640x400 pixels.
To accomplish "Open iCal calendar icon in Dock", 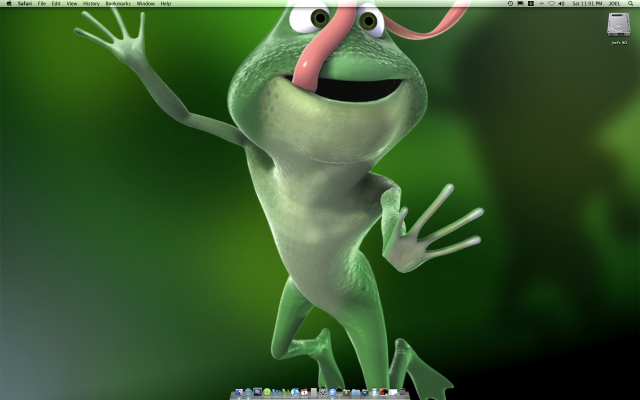I will [x=304, y=392].
